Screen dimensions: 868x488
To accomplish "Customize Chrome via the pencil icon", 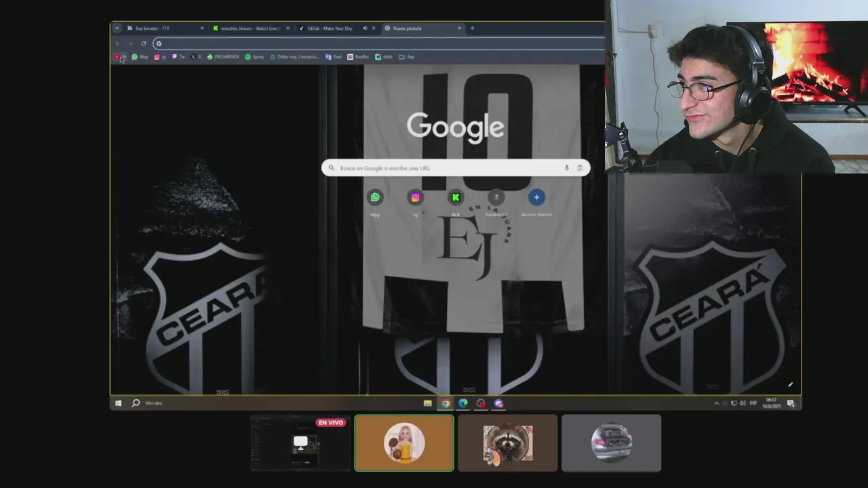I will point(790,385).
